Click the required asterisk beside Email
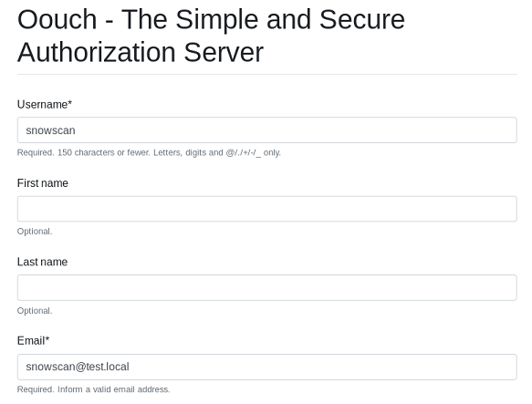532x404 pixels. coord(47,338)
